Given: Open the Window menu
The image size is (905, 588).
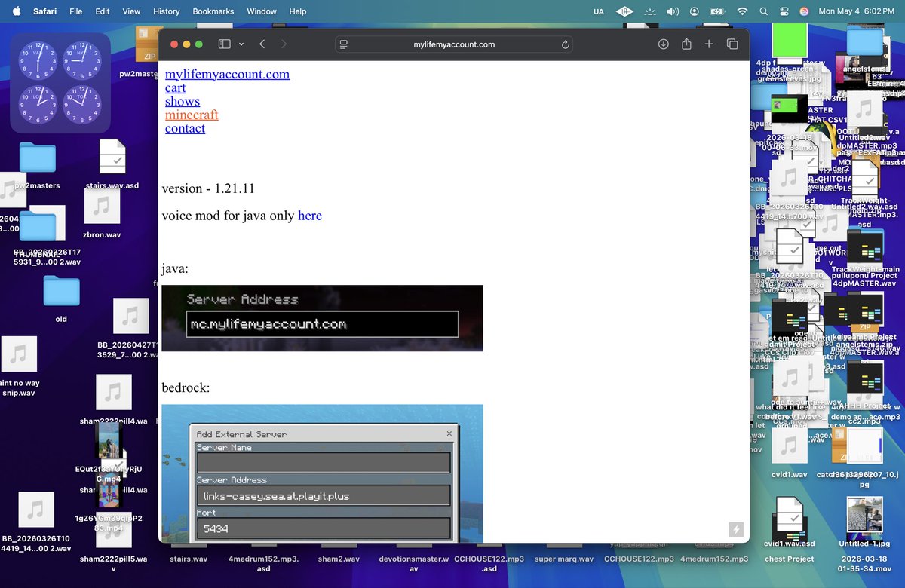Looking at the screenshot, I should coord(262,11).
